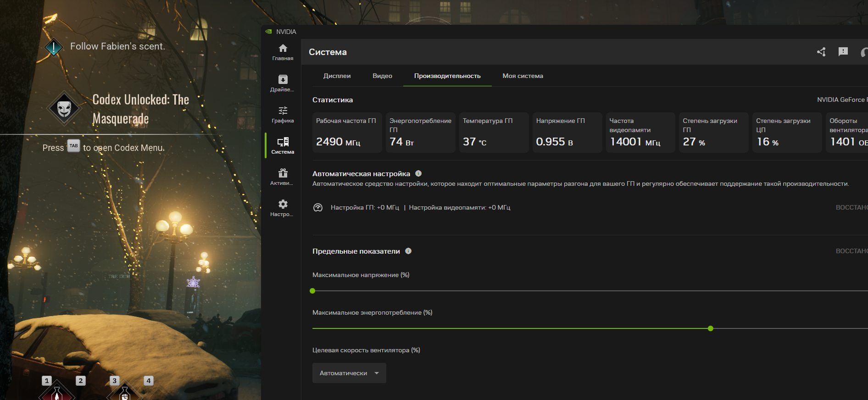Open the Графика graphics sidebar section
The image size is (868, 400).
click(283, 115)
